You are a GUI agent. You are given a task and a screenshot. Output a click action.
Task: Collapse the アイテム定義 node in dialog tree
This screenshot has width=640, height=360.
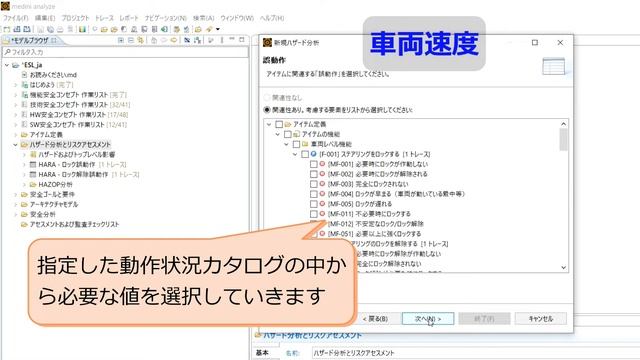point(269,124)
